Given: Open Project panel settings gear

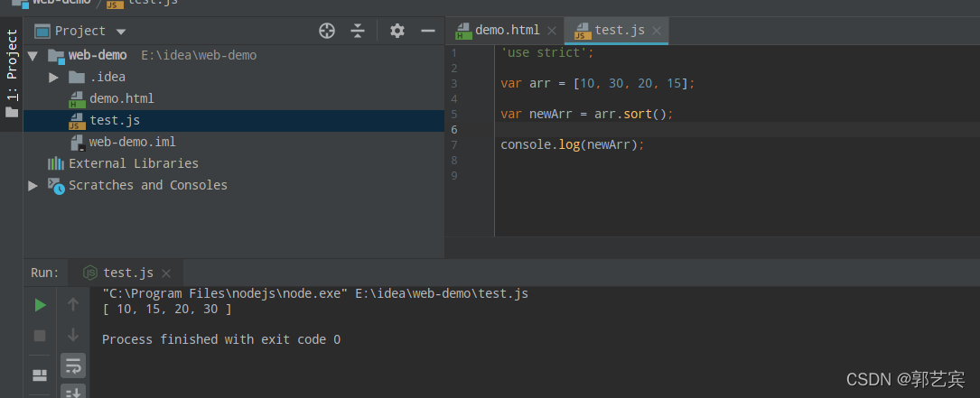Looking at the screenshot, I should [x=397, y=31].
